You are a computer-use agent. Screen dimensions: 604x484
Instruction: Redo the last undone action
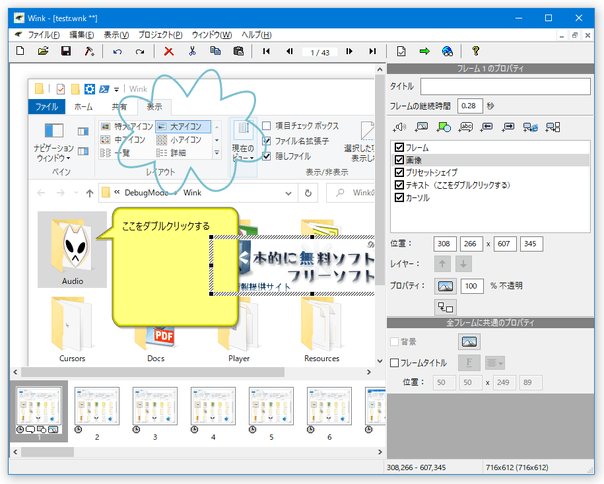(140, 51)
